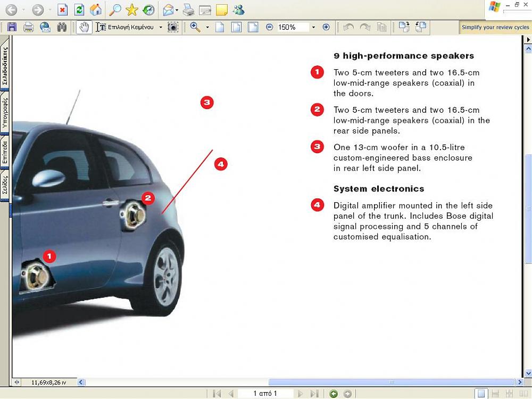Switch to Continuous Facing layout
This screenshot has height=399, width=532.
[x=509, y=394]
